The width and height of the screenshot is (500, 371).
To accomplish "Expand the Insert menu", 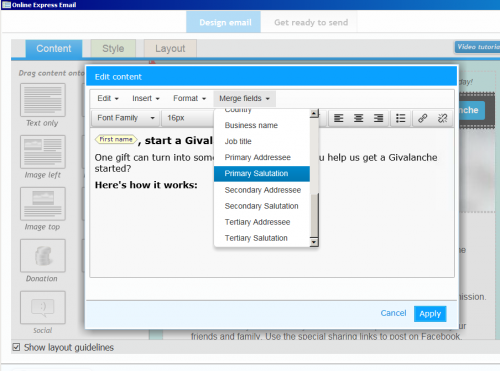I will click(146, 99).
